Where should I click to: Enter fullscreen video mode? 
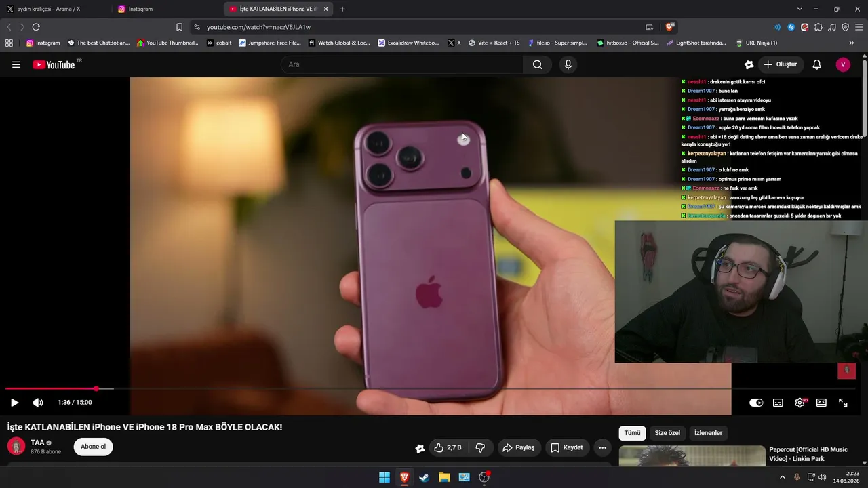(x=843, y=402)
